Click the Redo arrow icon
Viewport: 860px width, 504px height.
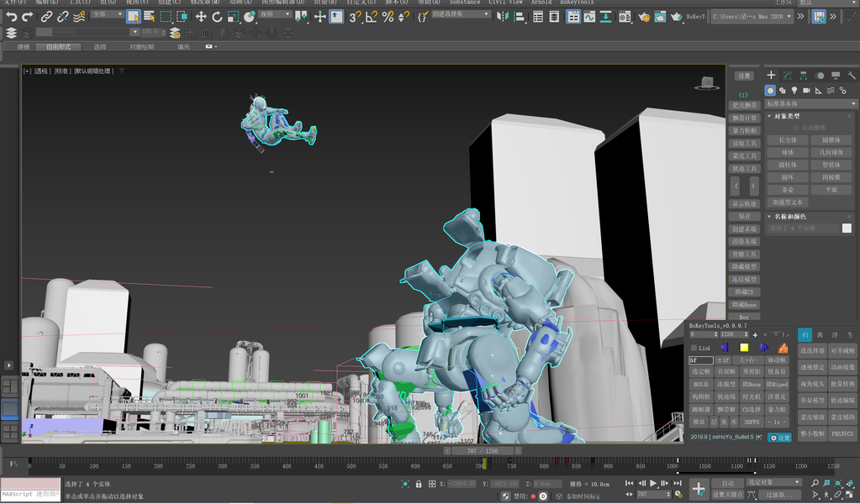coord(27,17)
